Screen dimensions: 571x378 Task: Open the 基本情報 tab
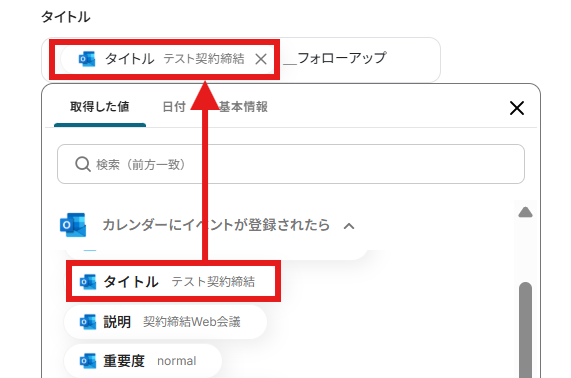(243, 107)
